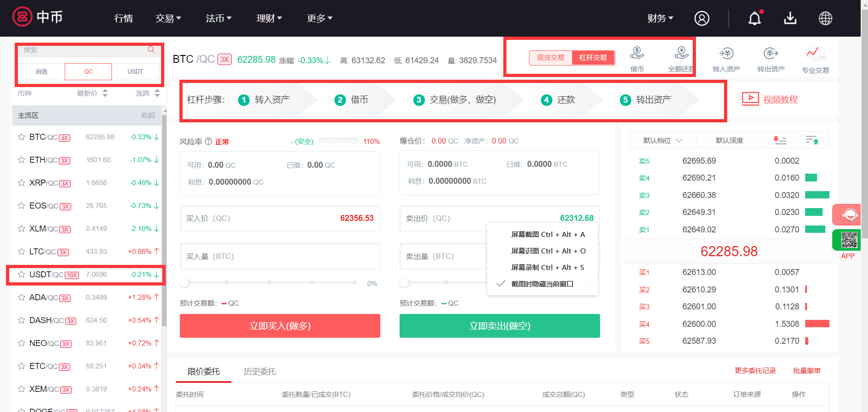This screenshot has height=412, width=868.
Task: Click the 转入资产 transfer-in icon
Action: click(726, 53)
